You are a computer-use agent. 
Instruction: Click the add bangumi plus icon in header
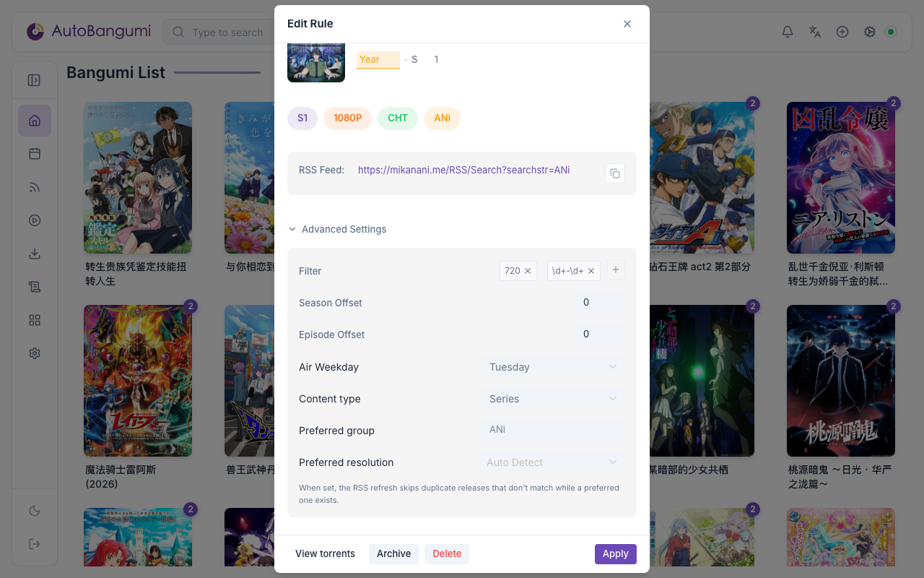(x=842, y=32)
